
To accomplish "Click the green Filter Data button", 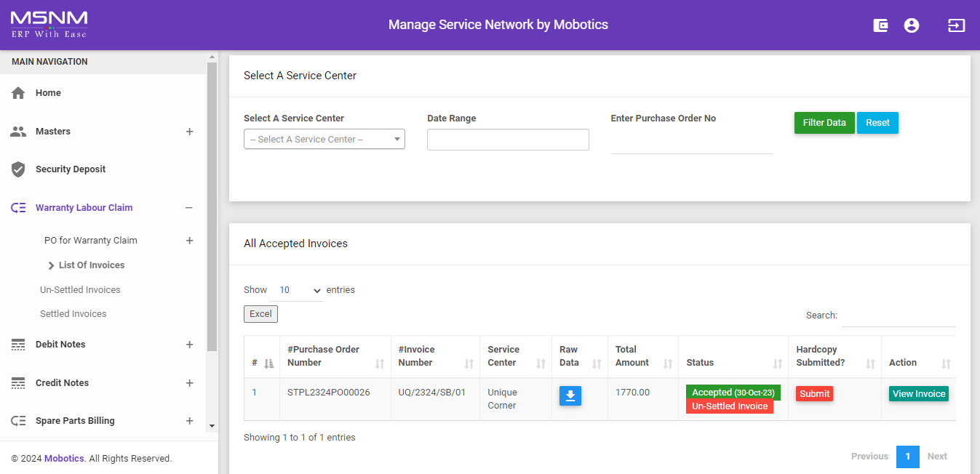I will pos(824,123).
